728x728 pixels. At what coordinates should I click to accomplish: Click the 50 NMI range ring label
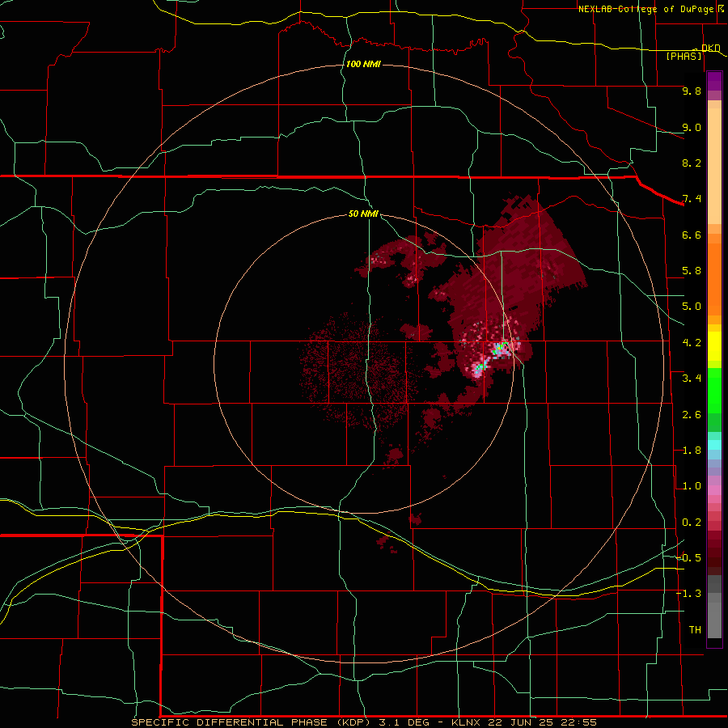point(363,214)
